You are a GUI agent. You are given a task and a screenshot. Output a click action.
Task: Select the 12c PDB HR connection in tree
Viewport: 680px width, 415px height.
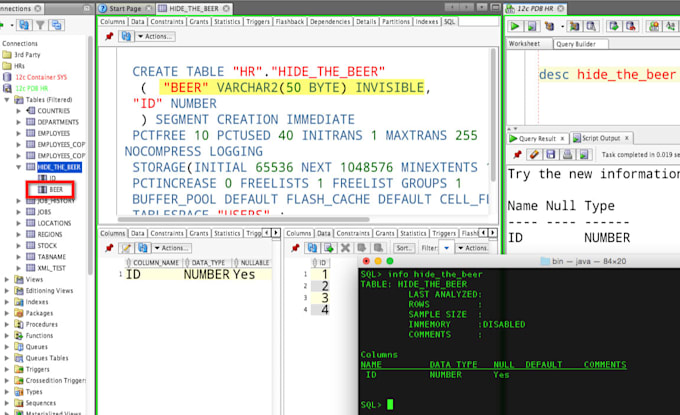[31, 88]
